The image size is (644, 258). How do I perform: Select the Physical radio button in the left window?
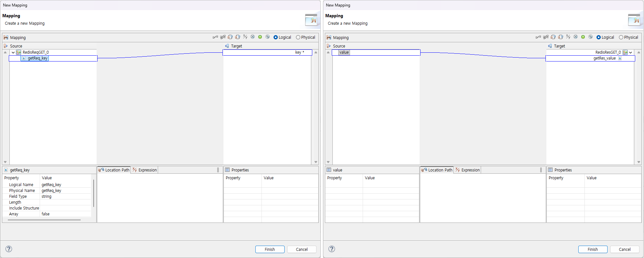[x=298, y=37]
